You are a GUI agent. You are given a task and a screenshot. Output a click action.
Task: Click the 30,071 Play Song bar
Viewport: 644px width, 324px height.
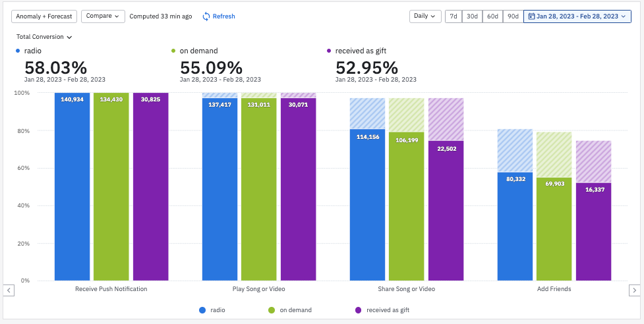[x=299, y=189]
